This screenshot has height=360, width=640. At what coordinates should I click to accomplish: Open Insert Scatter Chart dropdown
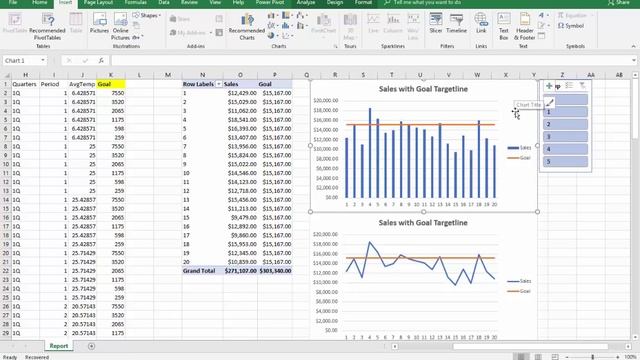pyautogui.click(x=287, y=36)
